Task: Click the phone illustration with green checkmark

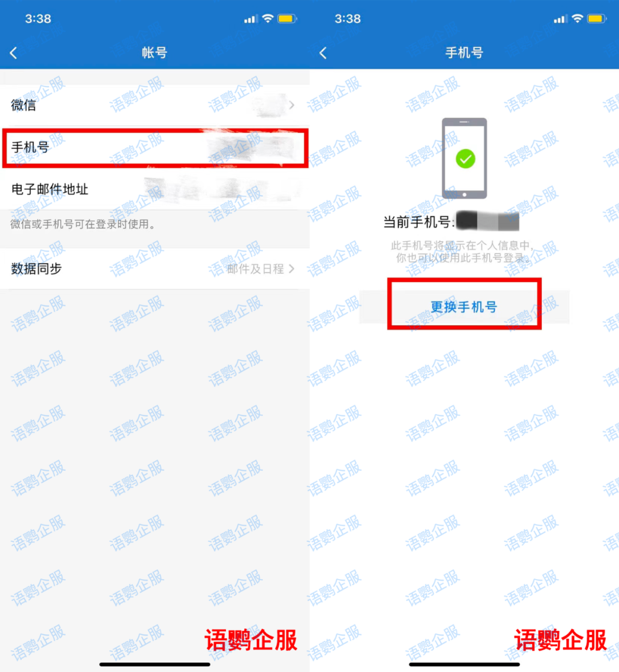Action: pyautogui.click(x=464, y=158)
